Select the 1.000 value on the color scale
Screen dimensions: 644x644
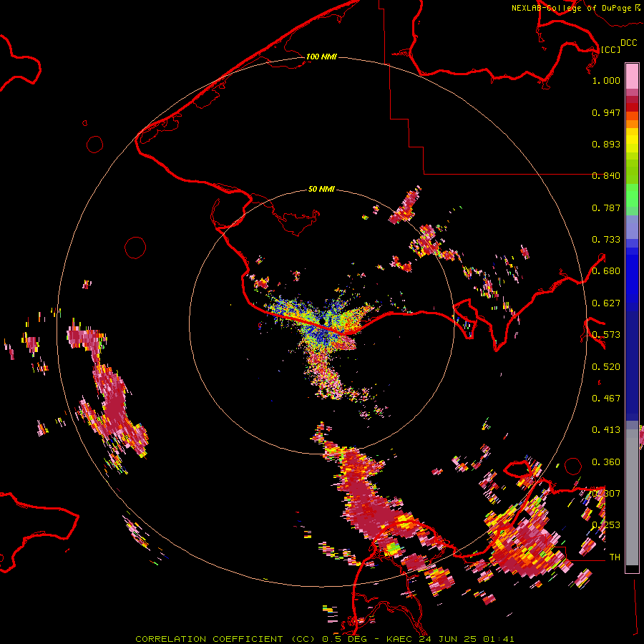[x=606, y=80]
